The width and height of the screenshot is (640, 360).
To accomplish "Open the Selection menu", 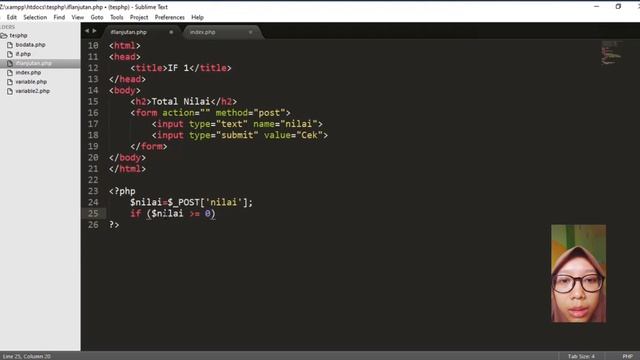I will tap(35, 17).
